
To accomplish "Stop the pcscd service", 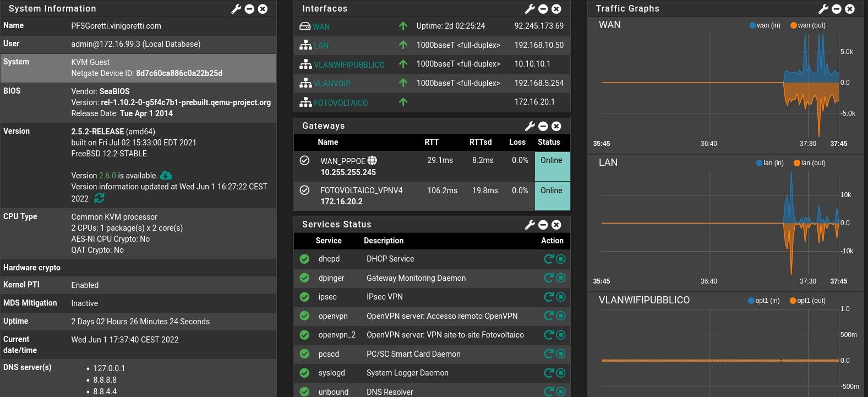I will point(560,354).
